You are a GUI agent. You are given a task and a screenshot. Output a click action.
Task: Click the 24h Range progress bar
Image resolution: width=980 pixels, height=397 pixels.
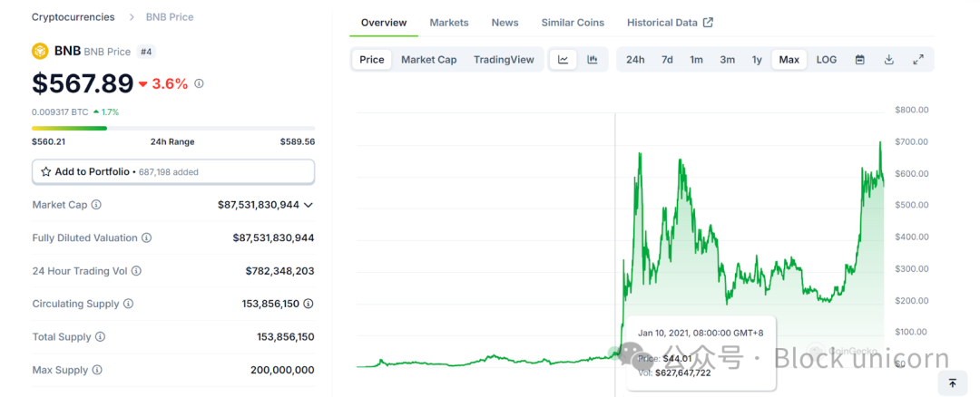click(x=173, y=128)
